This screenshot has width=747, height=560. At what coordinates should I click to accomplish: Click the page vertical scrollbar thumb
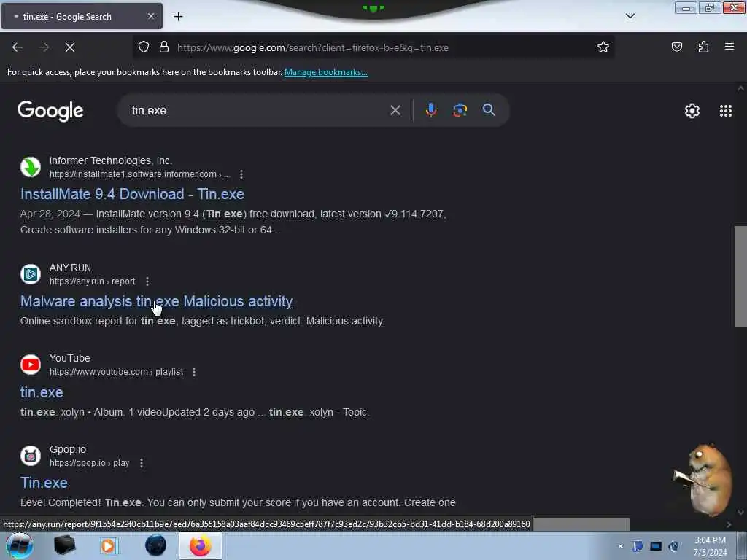click(740, 276)
